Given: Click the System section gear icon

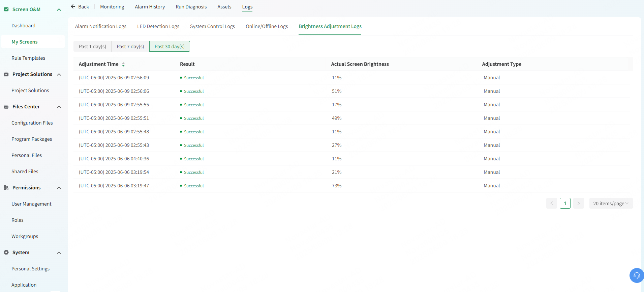Looking at the screenshot, I should pyautogui.click(x=6, y=253).
